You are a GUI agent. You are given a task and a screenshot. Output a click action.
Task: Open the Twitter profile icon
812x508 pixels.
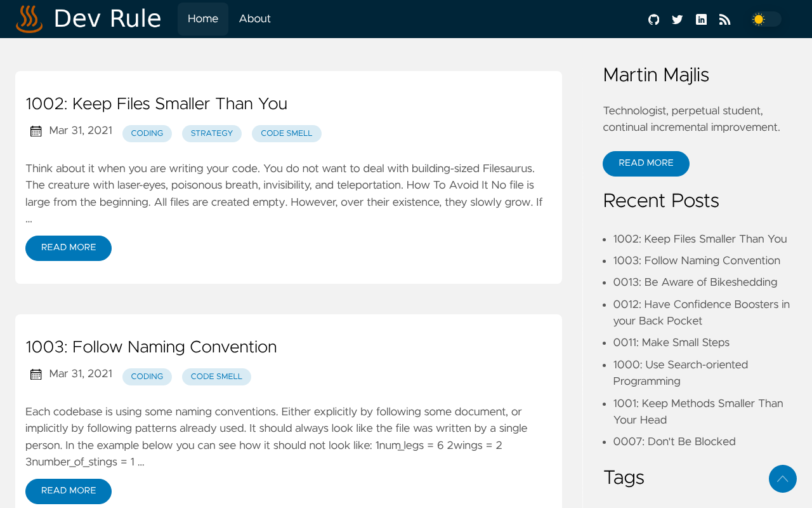click(678, 20)
